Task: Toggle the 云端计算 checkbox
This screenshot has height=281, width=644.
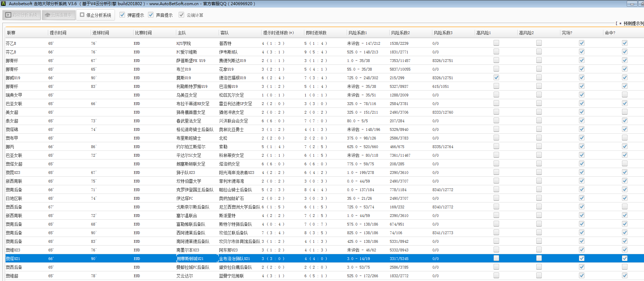Action: point(181,15)
